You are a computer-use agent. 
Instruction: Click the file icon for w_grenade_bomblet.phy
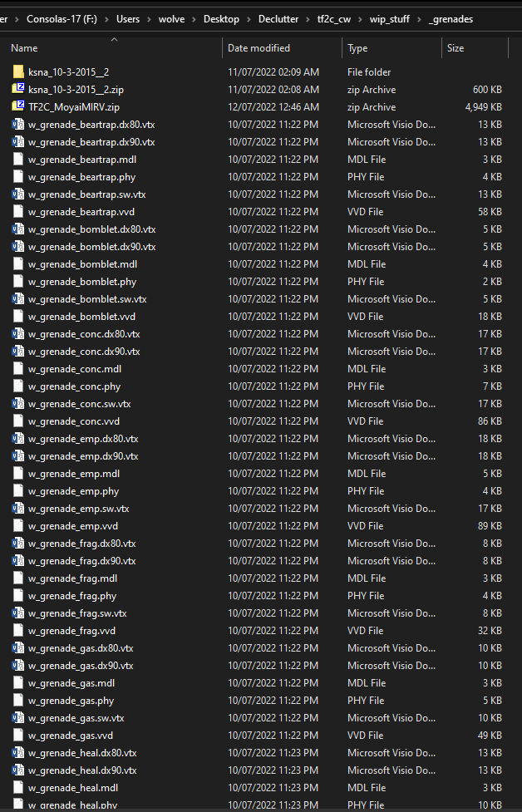(18, 281)
